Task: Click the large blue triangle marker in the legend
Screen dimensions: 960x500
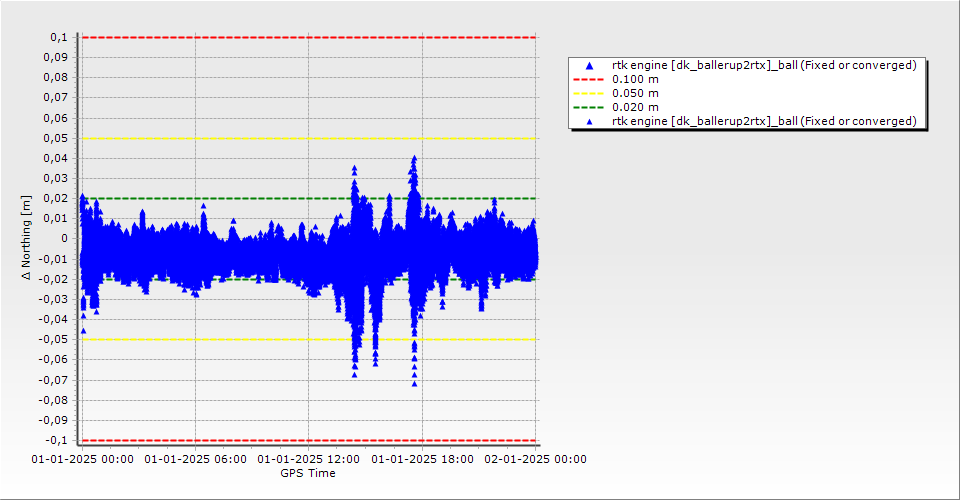Action: (590, 65)
